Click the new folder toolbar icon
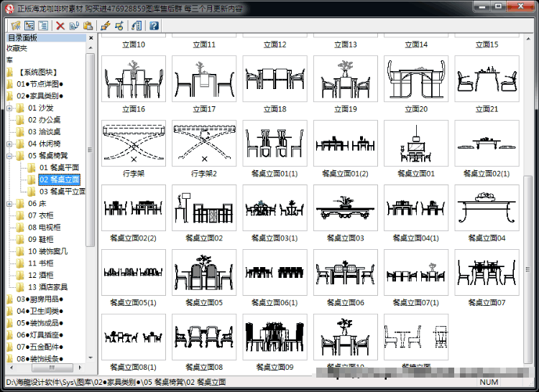The width and height of the screenshot is (539, 392). [x=16, y=25]
